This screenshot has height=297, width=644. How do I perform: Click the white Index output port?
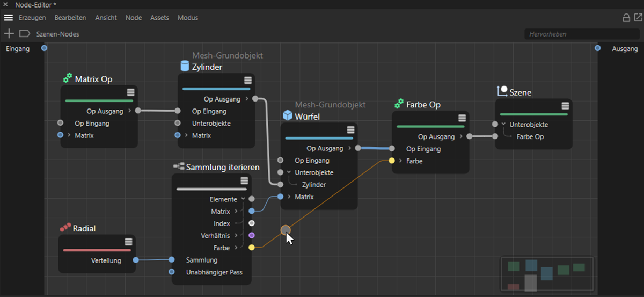click(x=252, y=223)
